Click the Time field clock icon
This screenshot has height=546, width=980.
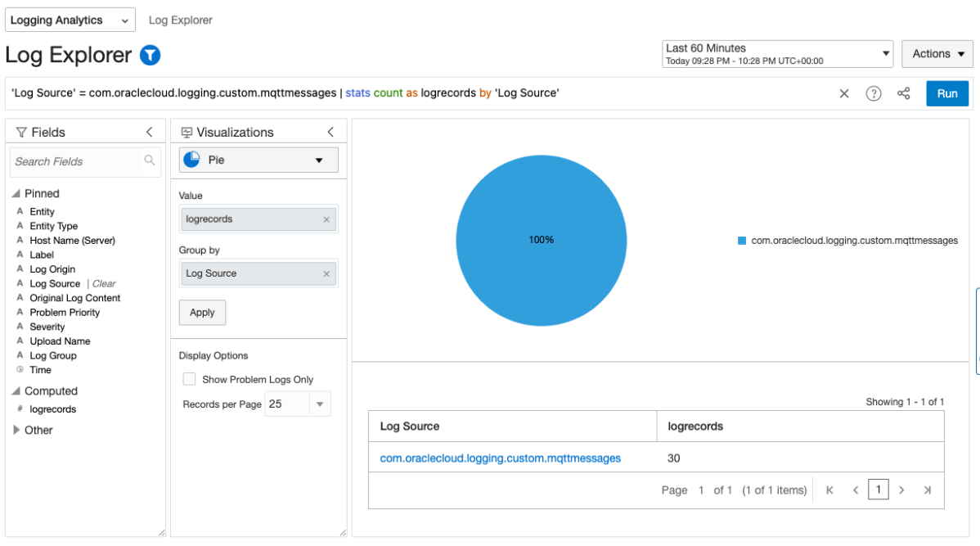pos(19,369)
